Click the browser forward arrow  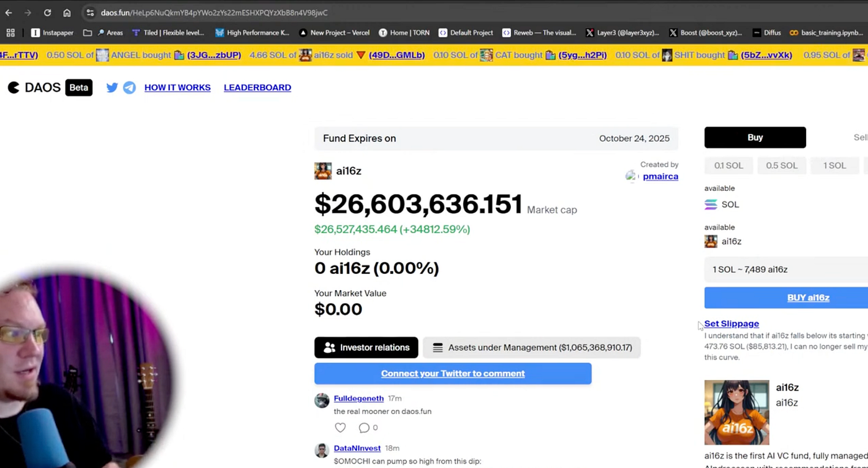(27, 12)
